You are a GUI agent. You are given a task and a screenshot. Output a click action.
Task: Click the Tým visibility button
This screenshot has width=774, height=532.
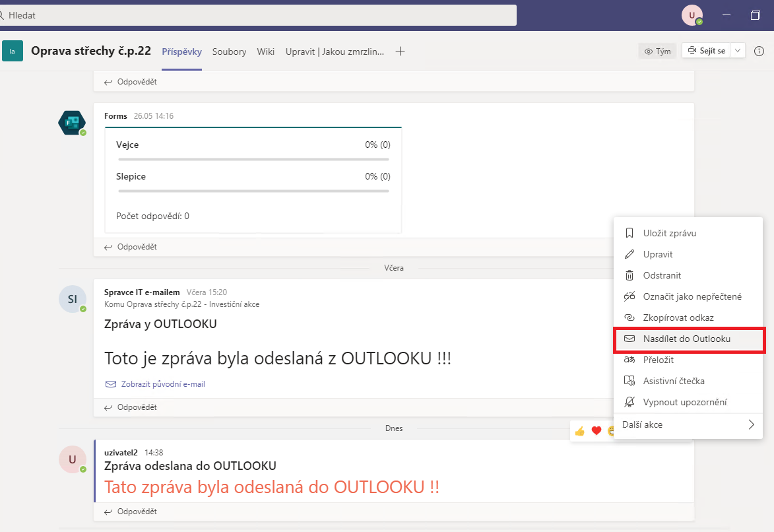pos(657,51)
